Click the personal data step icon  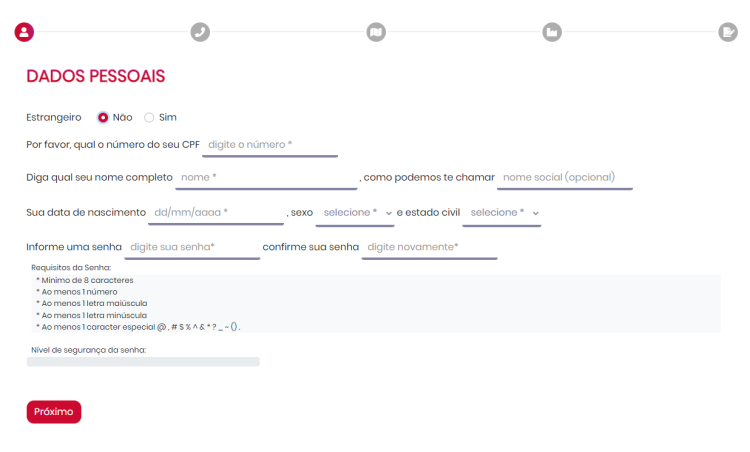(24, 32)
